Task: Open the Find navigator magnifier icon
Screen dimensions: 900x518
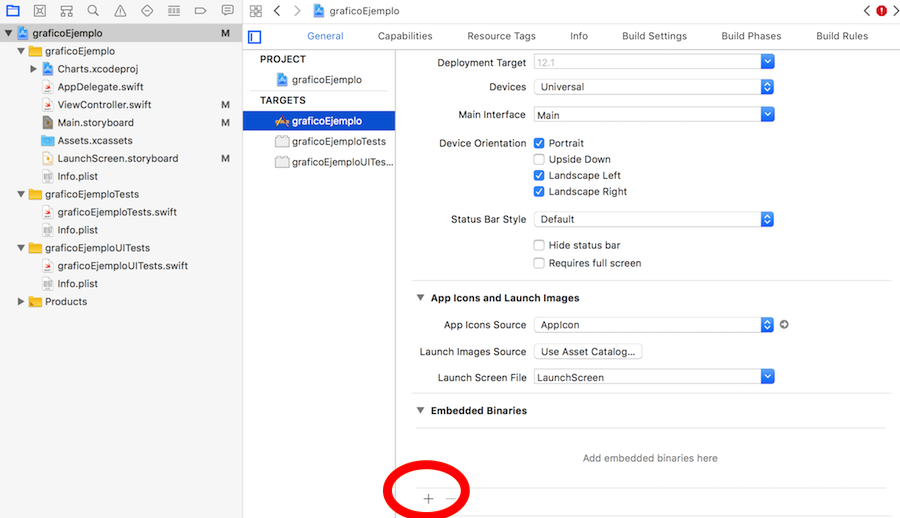Action: (x=93, y=11)
